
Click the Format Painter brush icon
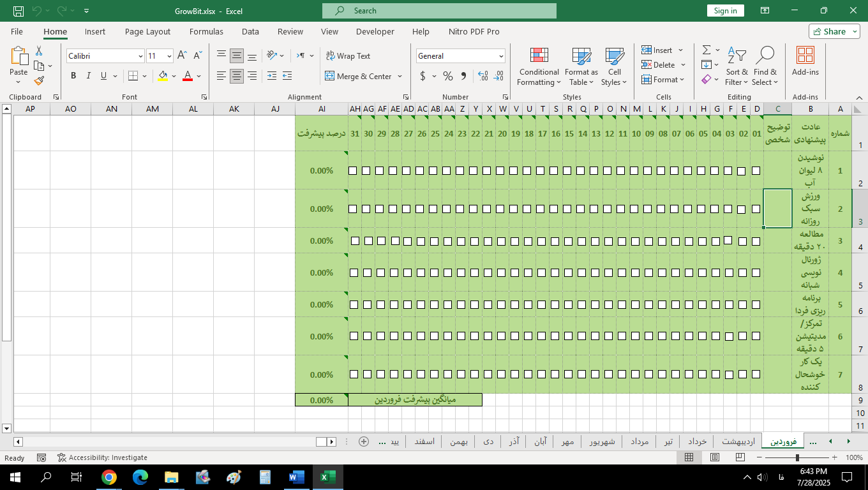(40, 81)
